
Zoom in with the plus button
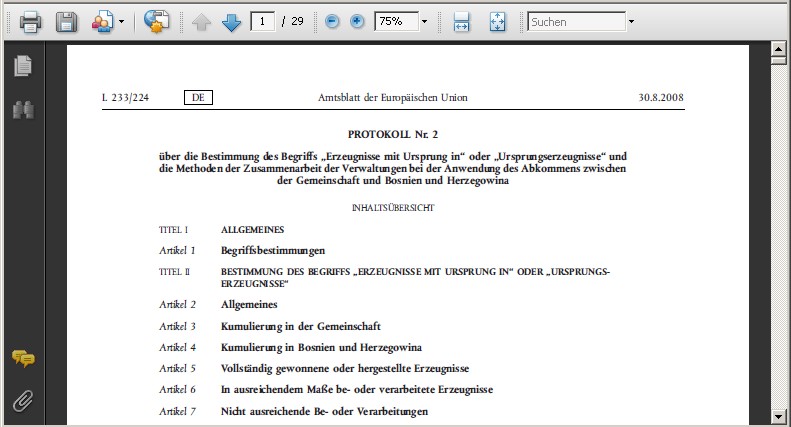[x=357, y=21]
